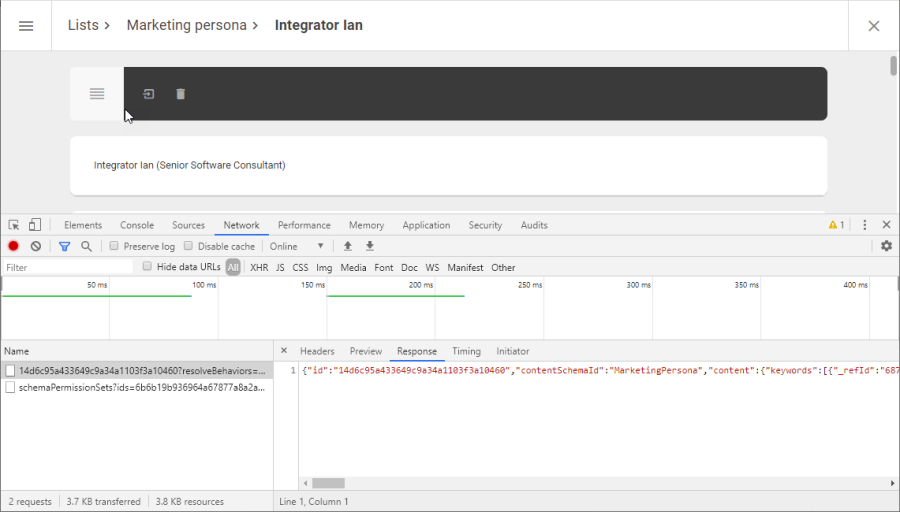Click the trash delete icon

point(180,94)
